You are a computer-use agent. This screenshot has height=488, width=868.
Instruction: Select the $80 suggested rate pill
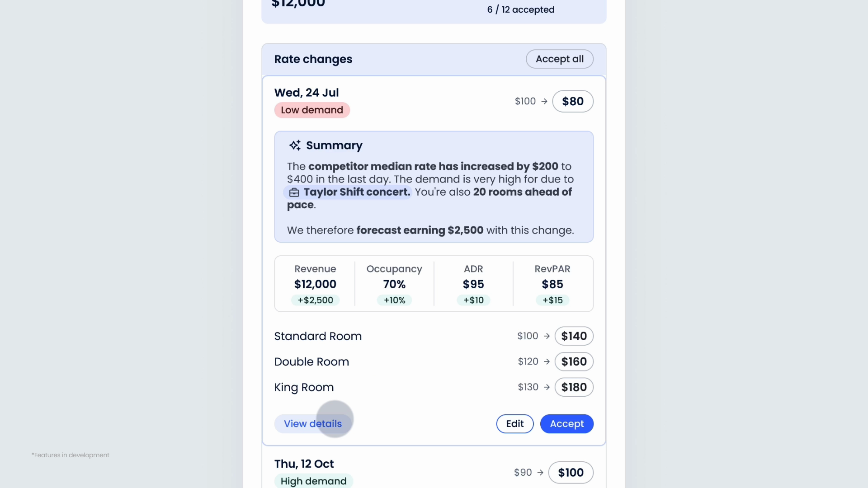click(x=572, y=102)
